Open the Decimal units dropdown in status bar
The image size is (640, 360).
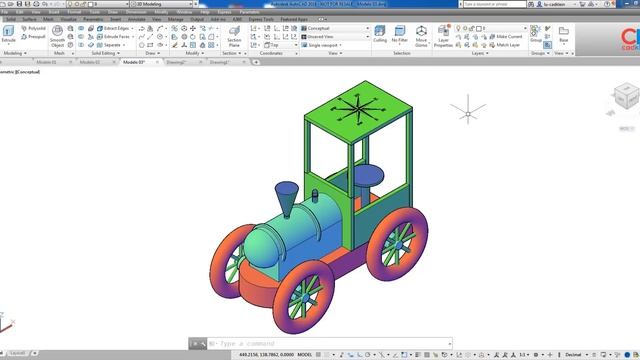point(576,355)
